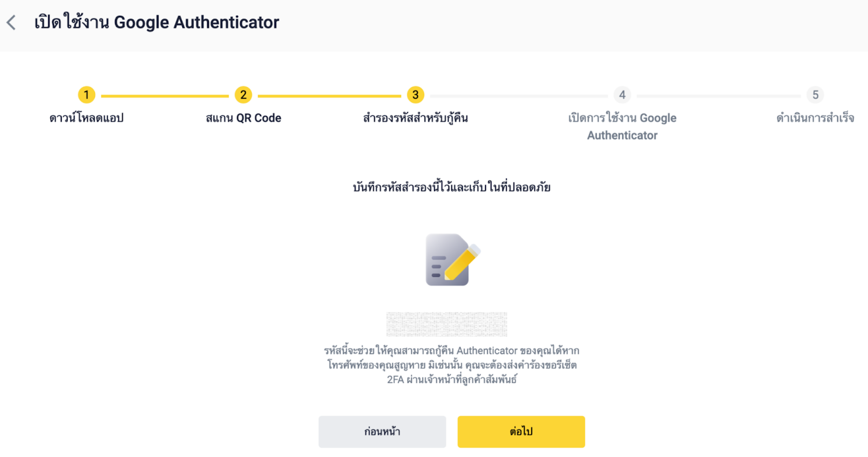
Task: Click the grey progress line between steps 3 and 4
Action: pos(519,96)
